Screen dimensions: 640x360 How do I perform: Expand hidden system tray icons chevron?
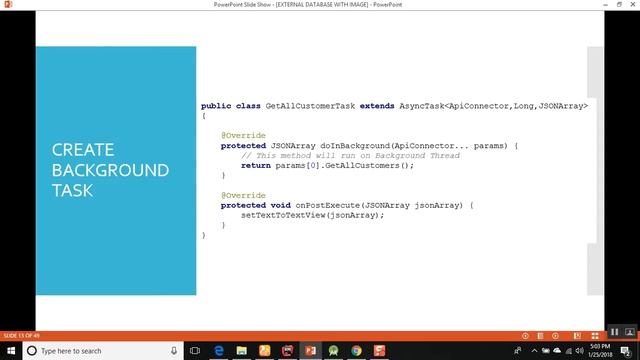pos(534,351)
